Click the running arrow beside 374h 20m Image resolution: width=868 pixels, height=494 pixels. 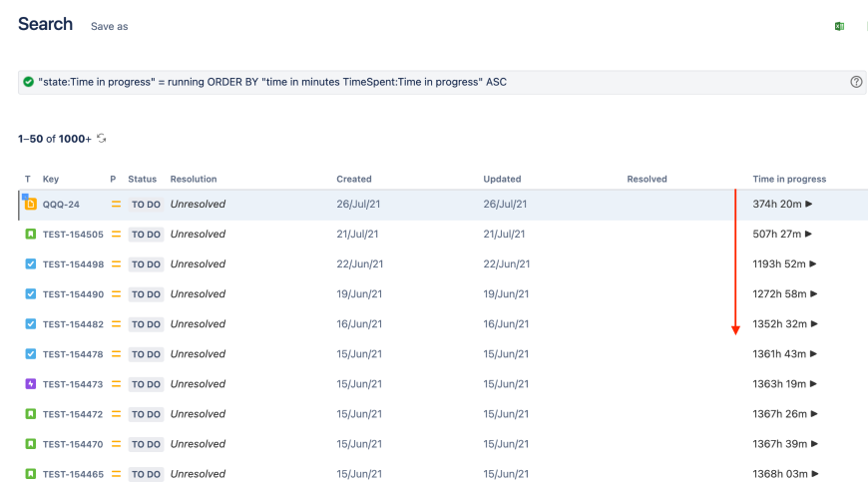[x=809, y=204]
